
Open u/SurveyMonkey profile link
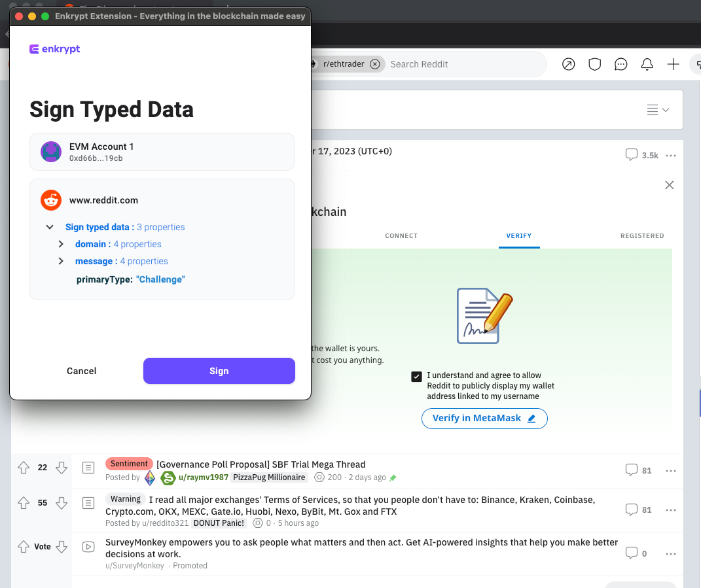tap(135, 566)
